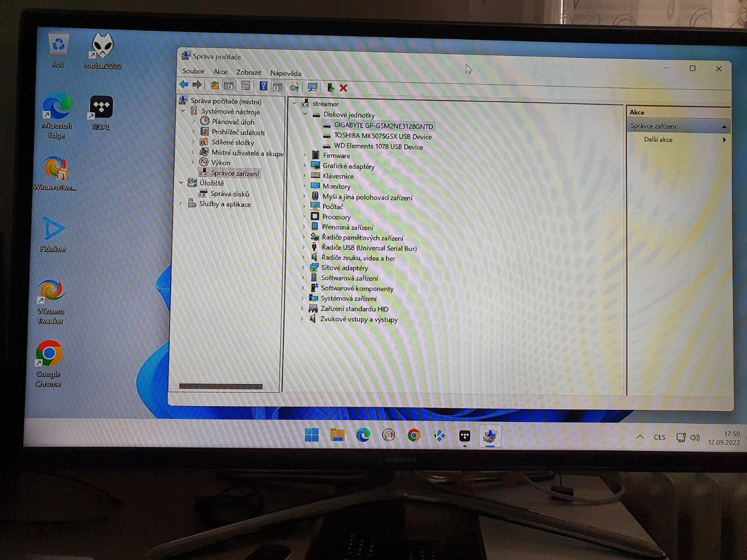Open the Zobrazit menu
The height and width of the screenshot is (560, 747).
click(248, 72)
